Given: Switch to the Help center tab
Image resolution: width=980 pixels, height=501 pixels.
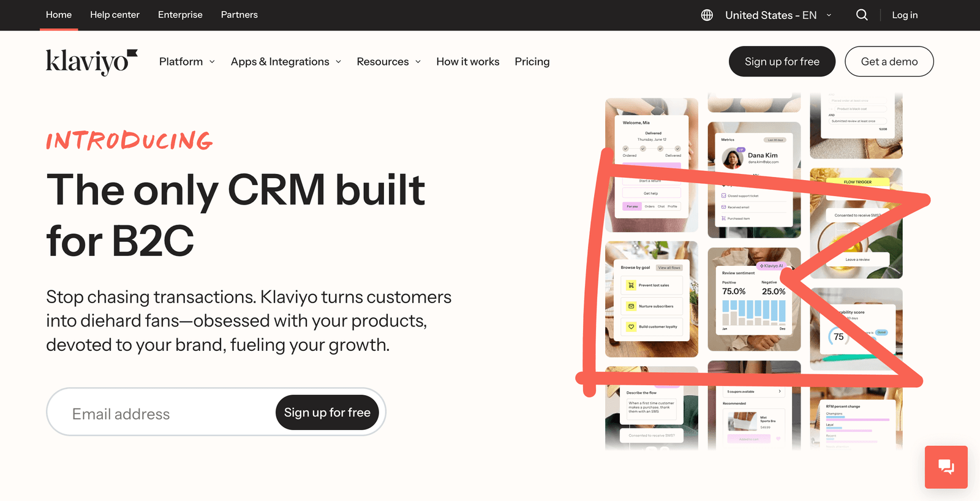Looking at the screenshot, I should 115,15.
